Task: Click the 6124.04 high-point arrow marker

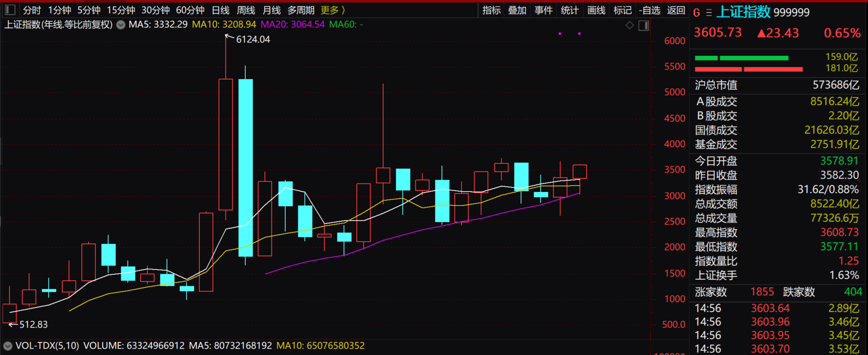Action: (229, 38)
